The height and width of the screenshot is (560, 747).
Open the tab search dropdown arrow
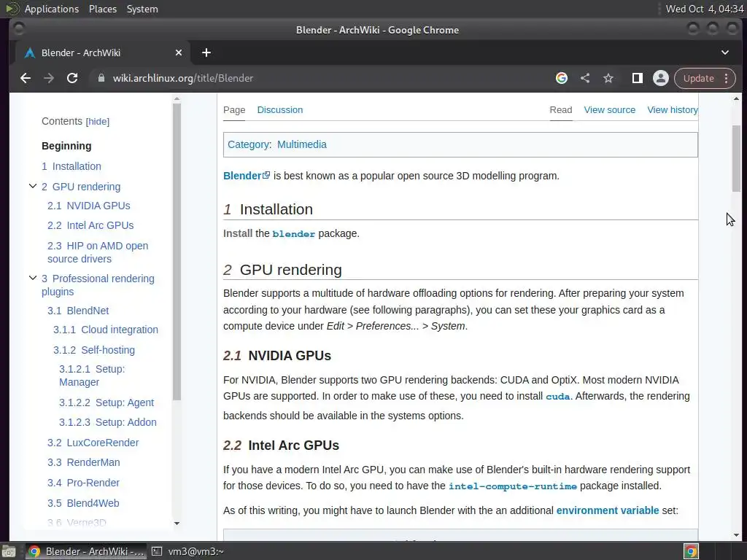(x=725, y=52)
